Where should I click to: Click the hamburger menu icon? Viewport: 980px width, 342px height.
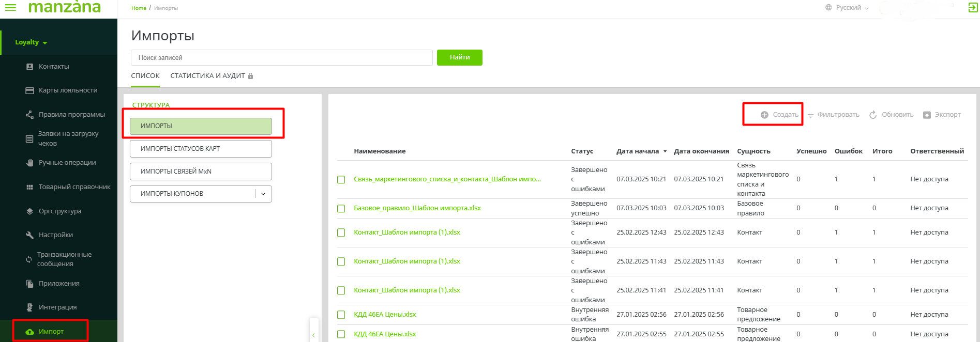point(10,8)
